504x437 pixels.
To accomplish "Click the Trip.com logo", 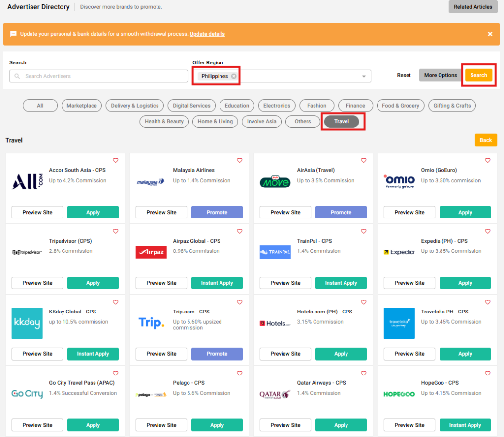I will click(x=151, y=323).
